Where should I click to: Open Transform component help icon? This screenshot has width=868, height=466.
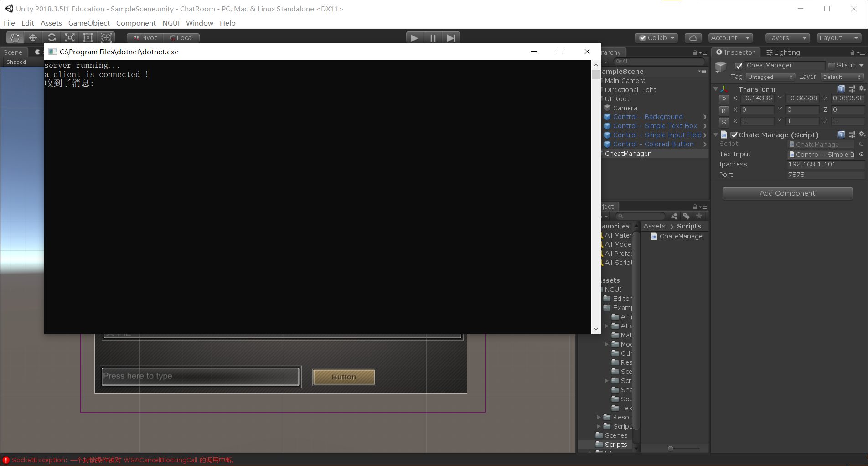coord(842,89)
